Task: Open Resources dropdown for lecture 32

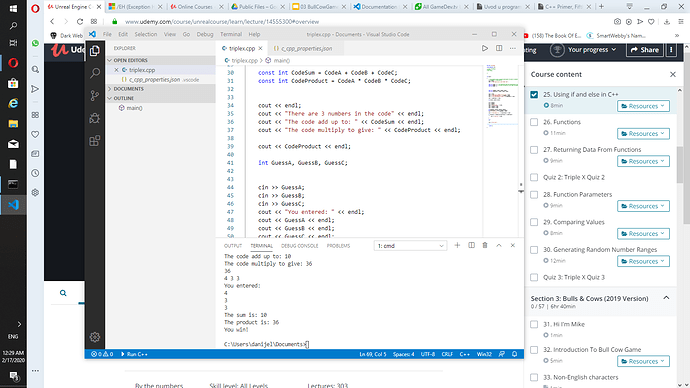Action: pos(643,361)
